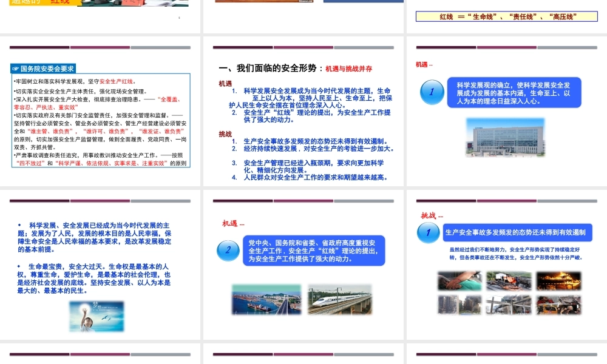The height and width of the screenshot is (364, 607).
Task: Click overview item 安全生产管理已经进入瓶颈期
Action: (308, 166)
